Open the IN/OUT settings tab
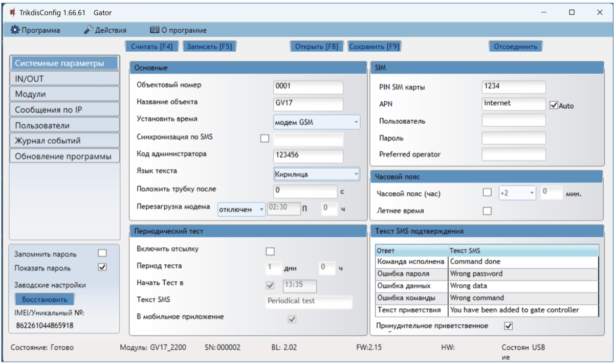Viewport: 614px width, 364px height. (64, 79)
